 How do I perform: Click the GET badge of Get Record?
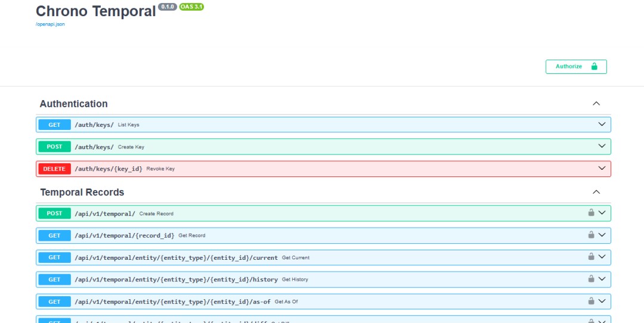click(55, 235)
